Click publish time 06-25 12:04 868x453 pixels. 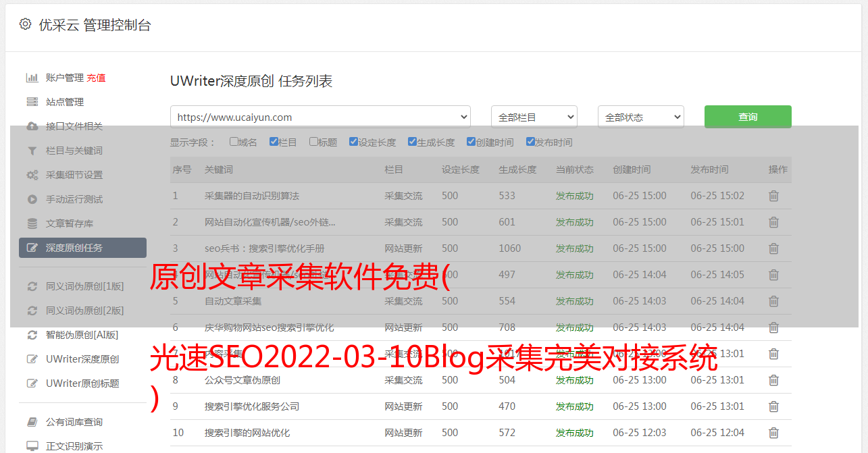pos(717,433)
